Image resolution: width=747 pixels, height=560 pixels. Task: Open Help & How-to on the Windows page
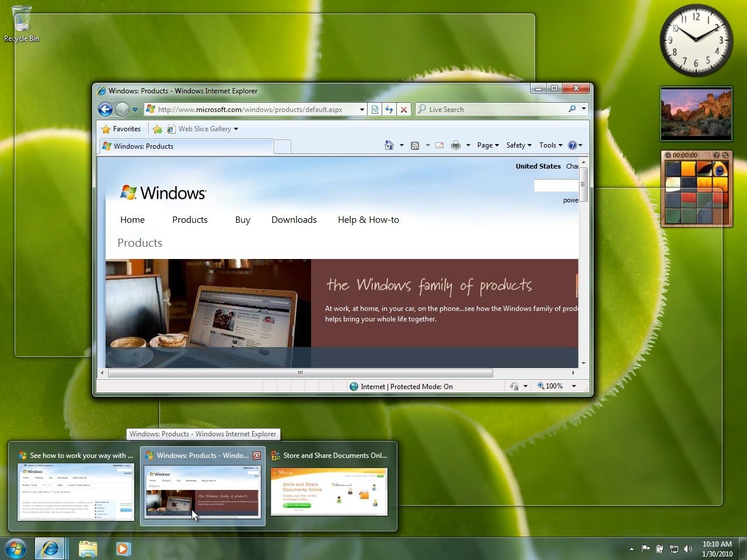tap(368, 220)
